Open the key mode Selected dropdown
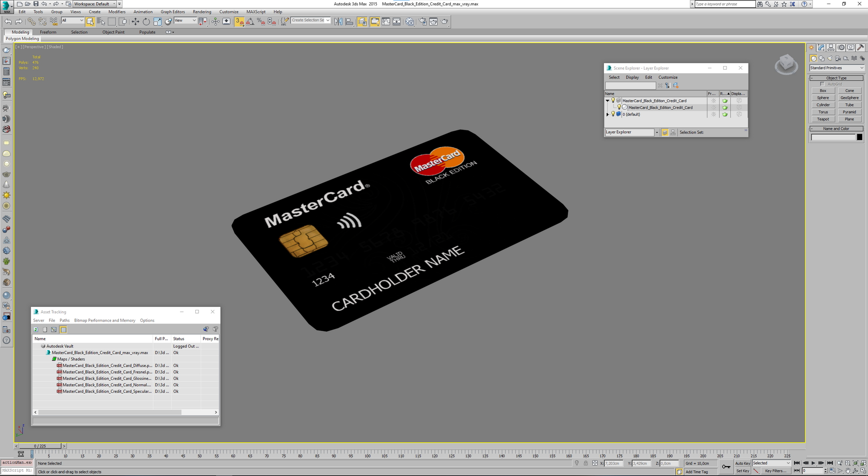868x476 pixels. (771, 463)
